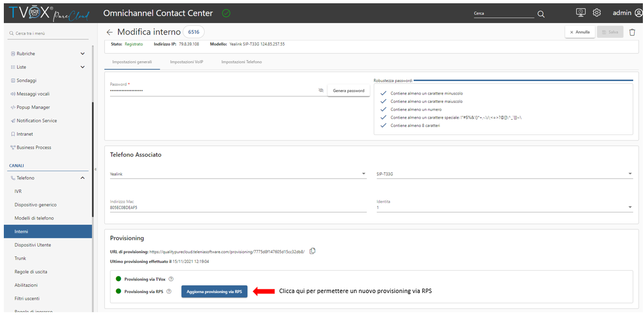Open the SIP-T33G model dropdown
This screenshot has width=644, height=316.
tap(504, 174)
